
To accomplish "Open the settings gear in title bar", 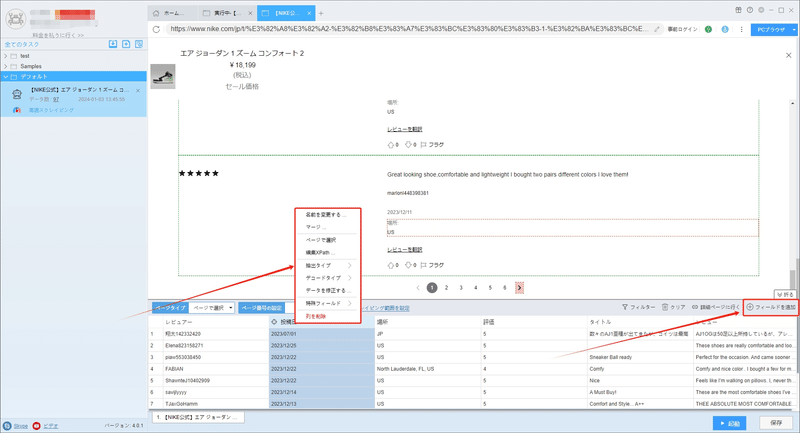I will point(761,10).
